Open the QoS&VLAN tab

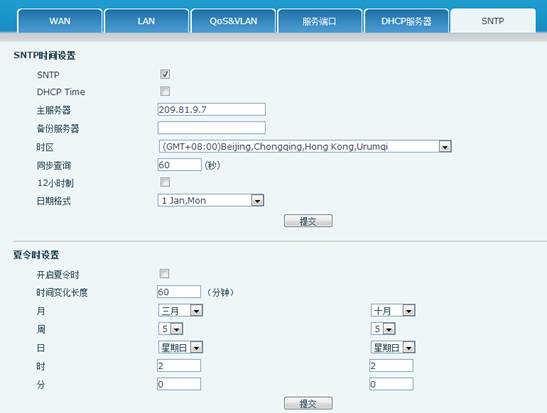click(x=233, y=21)
